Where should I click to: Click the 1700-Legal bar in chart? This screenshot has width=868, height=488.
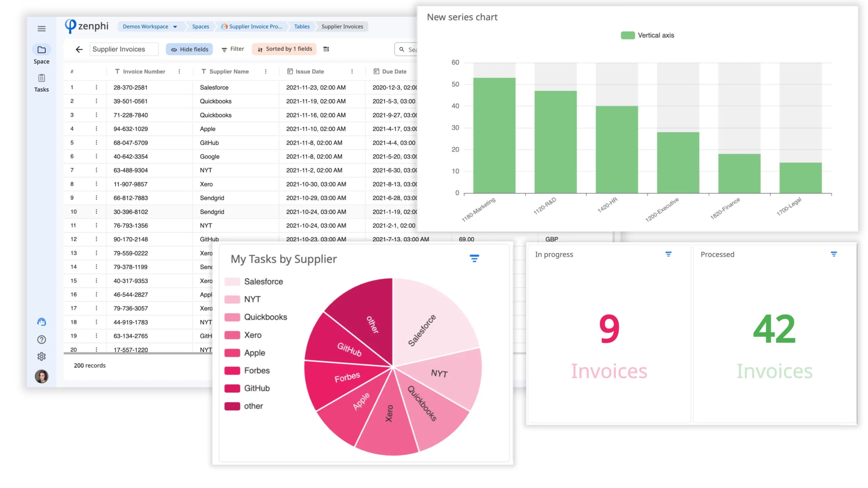tap(800, 178)
